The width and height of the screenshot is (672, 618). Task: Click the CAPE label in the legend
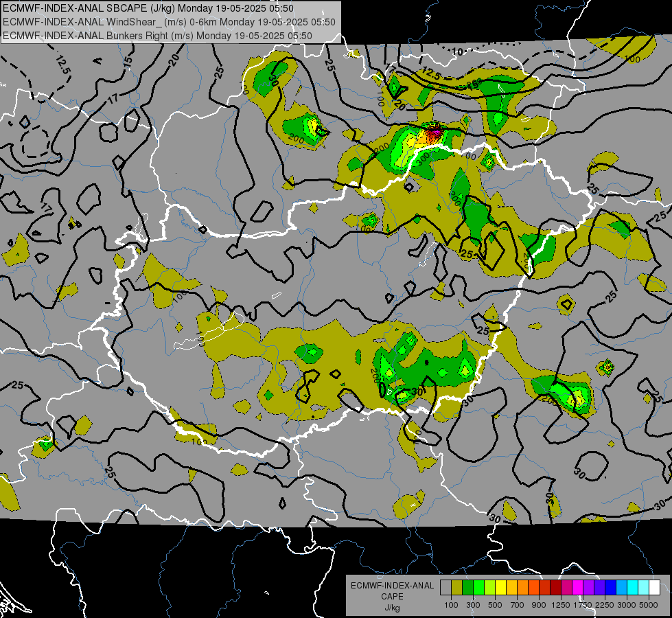click(392, 597)
